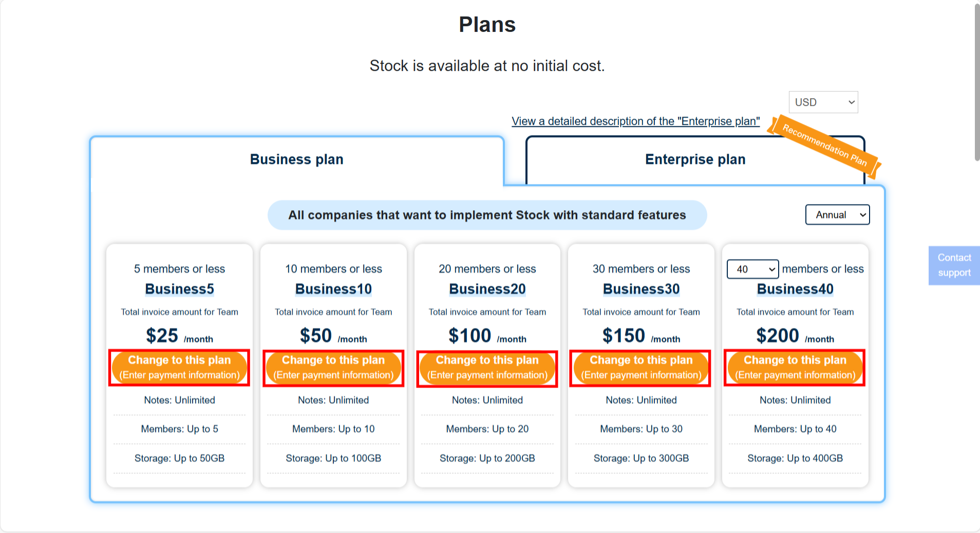View the detailed Enterprise plan description

coord(635,121)
